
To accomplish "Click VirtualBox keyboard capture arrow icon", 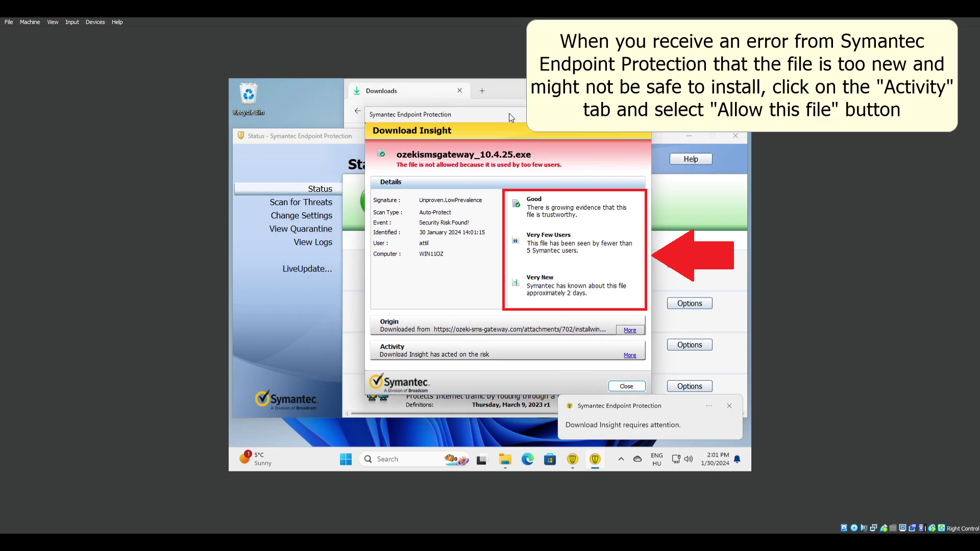I will 941,528.
